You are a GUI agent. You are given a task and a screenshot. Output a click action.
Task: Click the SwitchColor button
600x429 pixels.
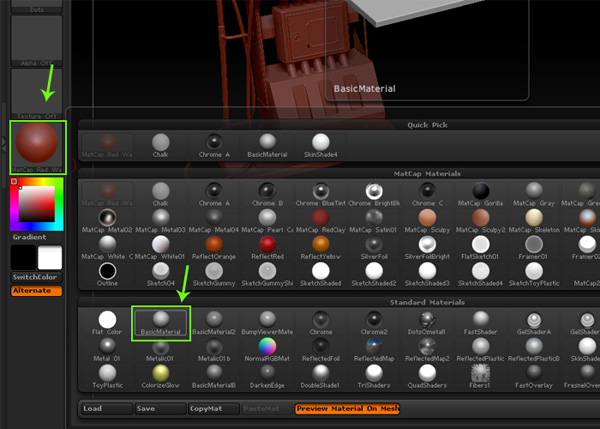(37, 277)
